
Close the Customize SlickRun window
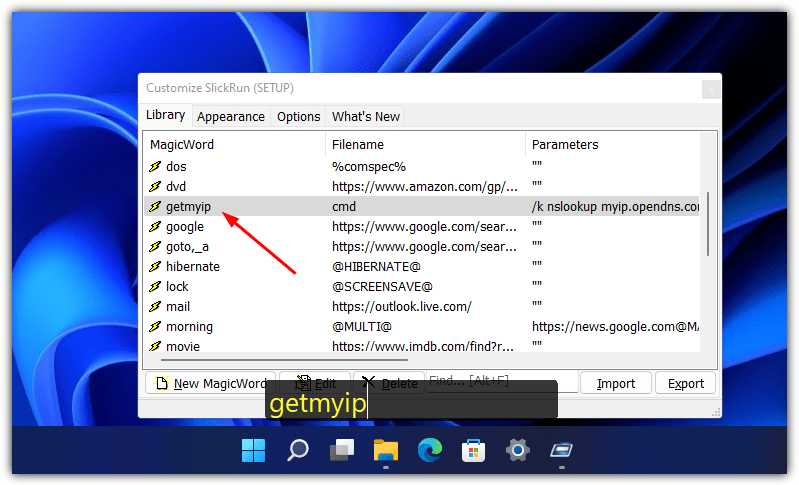(x=711, y=90)
